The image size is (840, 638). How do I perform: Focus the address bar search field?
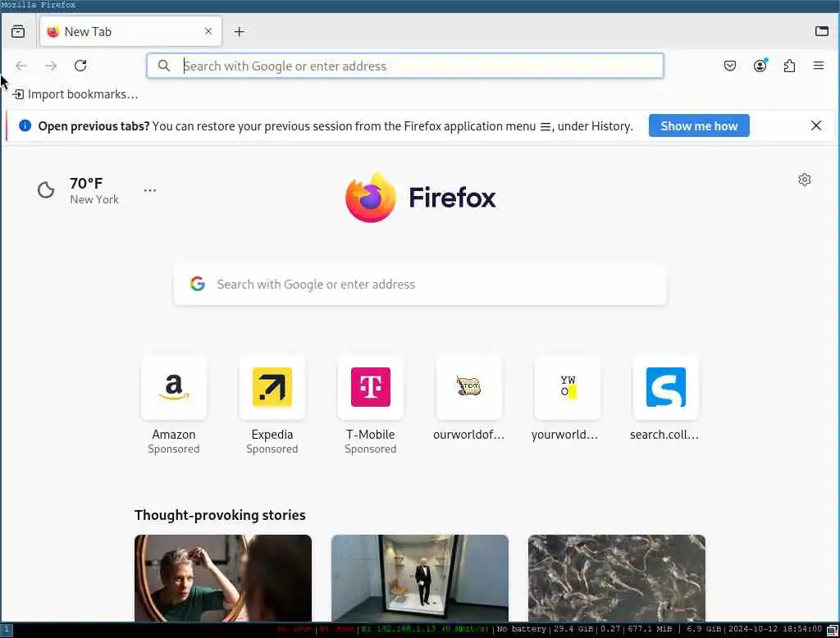[405, 66]
